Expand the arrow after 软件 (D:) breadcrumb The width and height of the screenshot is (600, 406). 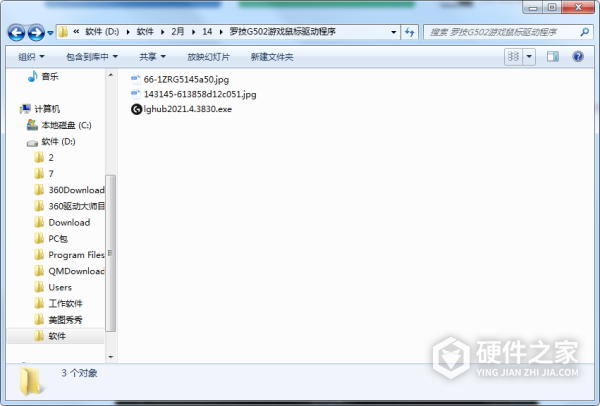click(128, 32)
